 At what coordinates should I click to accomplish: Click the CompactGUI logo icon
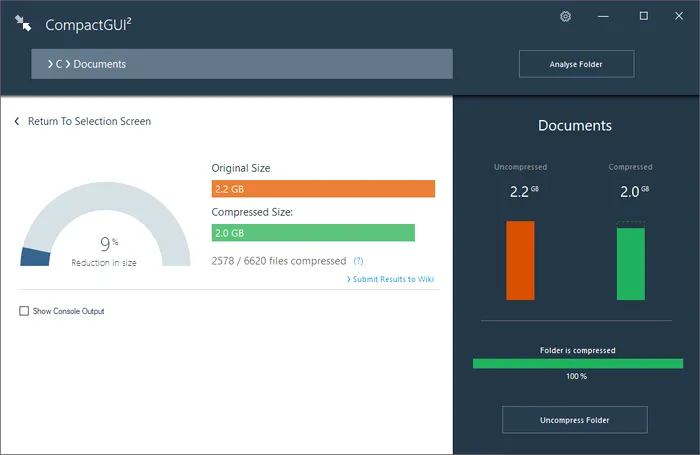[22, 22]
